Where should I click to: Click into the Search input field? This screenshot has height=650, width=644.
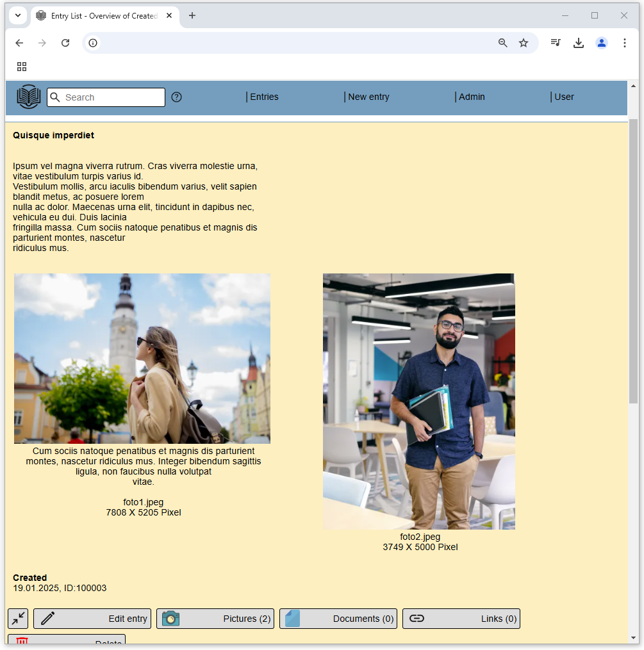106,97
